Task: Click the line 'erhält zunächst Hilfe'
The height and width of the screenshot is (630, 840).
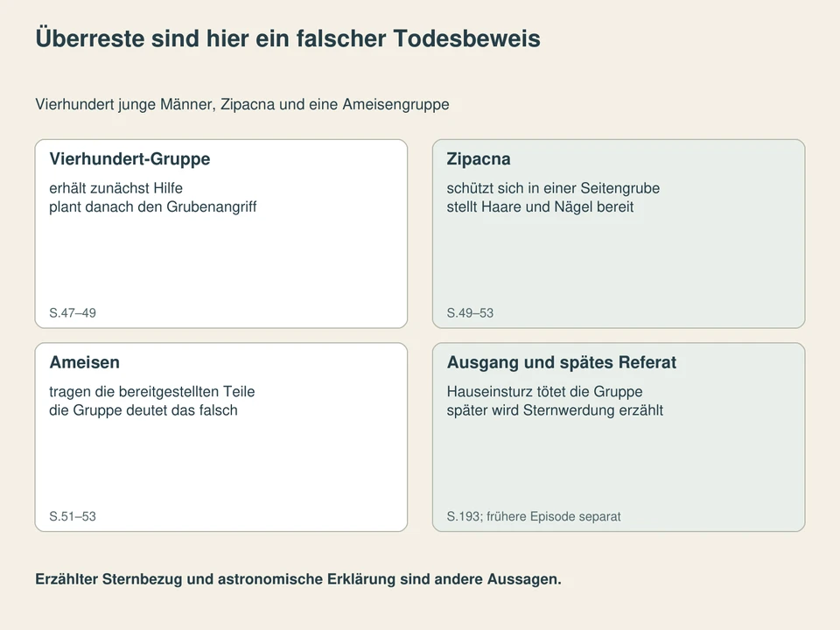Action: click(115, 188)
